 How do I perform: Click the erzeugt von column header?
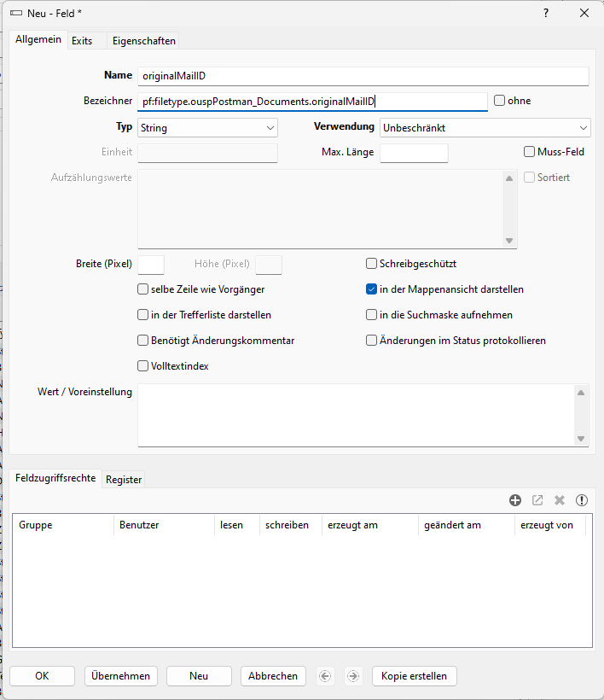coord(550,525)
